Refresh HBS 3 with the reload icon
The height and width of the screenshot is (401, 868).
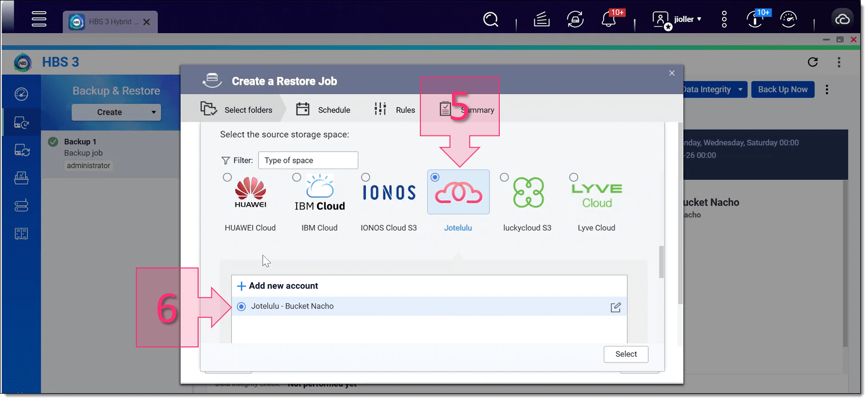tap(813, 62)
